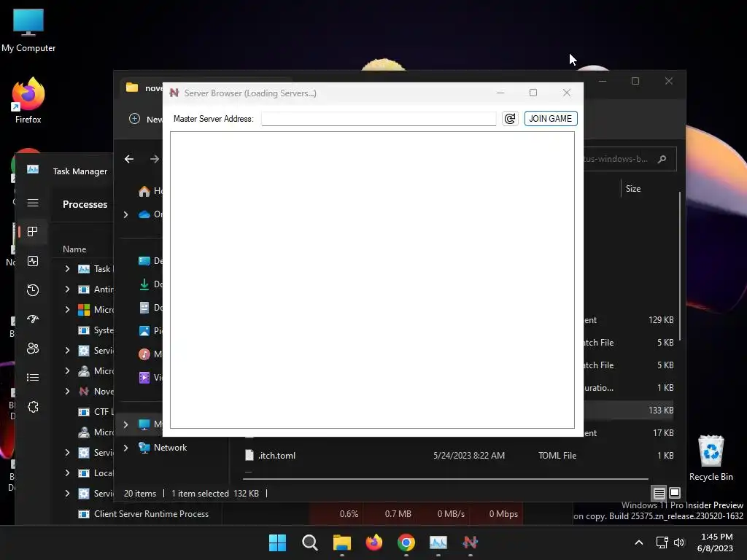This screenshot has width=747, height=560.
Task: Open the Windows Start menu
Action: (x=277, y=542)
